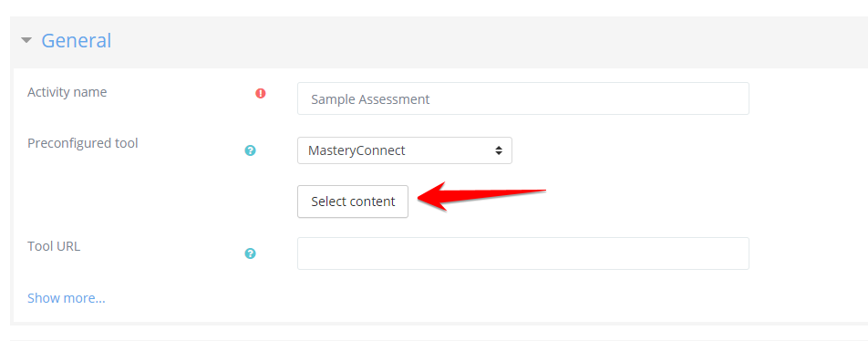The image size is (868, 341).
Task: Click the Tool URL label
Action: click(54, 246)
